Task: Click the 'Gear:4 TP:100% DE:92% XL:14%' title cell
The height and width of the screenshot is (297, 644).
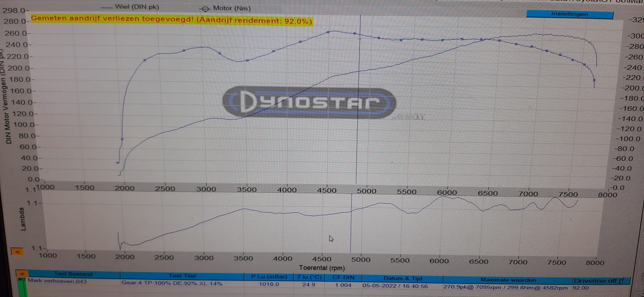Action: click(172, 283)
